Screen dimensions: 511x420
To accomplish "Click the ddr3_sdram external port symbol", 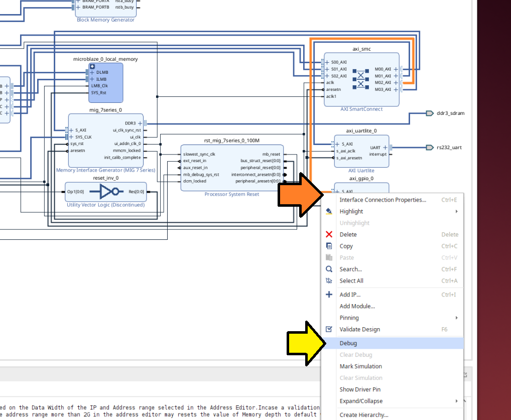I will click(x=429, y=113).
